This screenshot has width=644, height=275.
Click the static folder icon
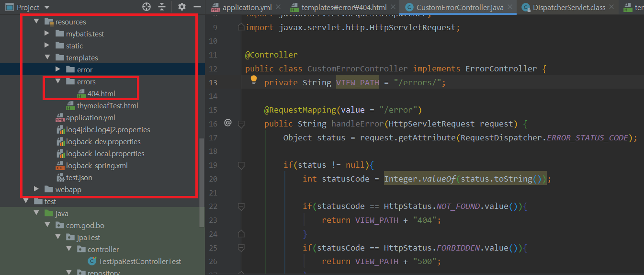(60, 46)
